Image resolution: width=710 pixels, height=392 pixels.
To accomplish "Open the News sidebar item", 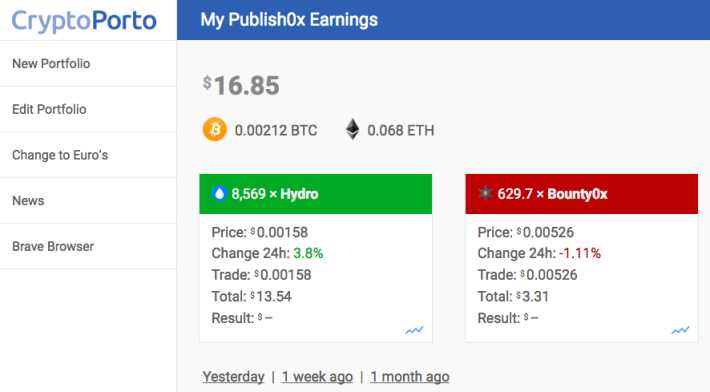I will coord(88,201).
